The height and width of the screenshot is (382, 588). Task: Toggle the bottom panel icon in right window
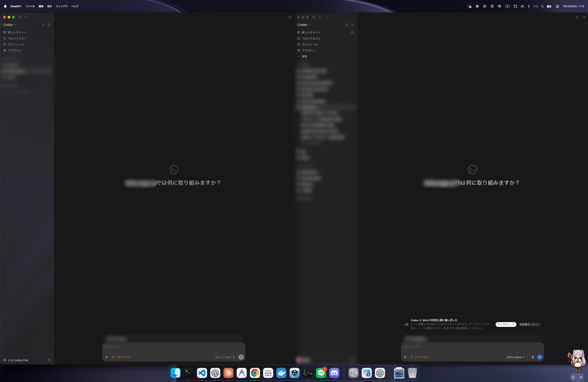tap(577, 17)
